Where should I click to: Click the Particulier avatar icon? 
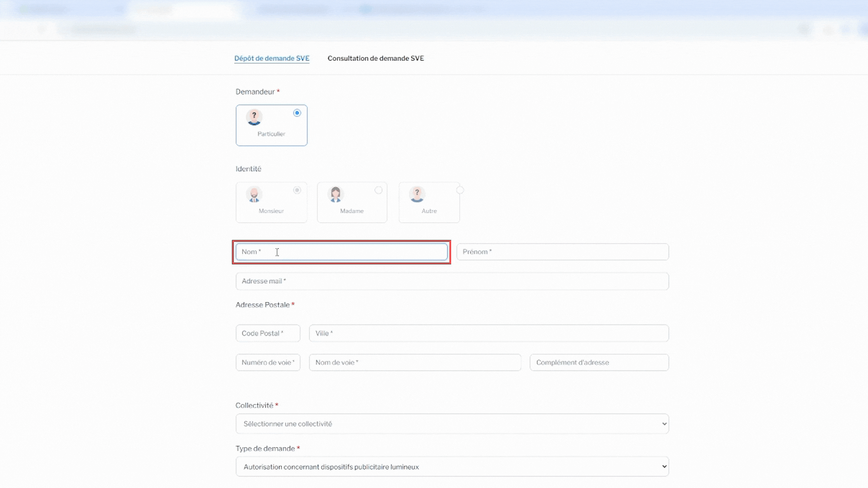[x=254, y=117]
